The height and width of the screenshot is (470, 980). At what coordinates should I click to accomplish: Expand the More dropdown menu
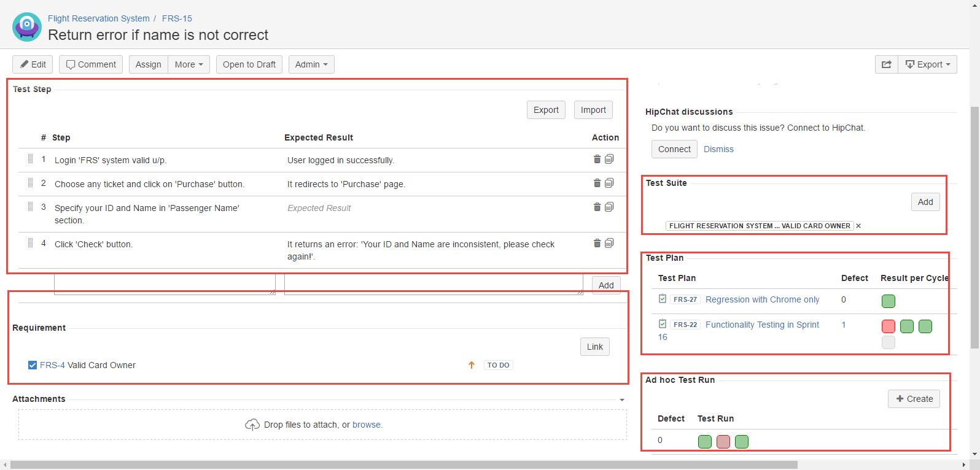(189, 64)
